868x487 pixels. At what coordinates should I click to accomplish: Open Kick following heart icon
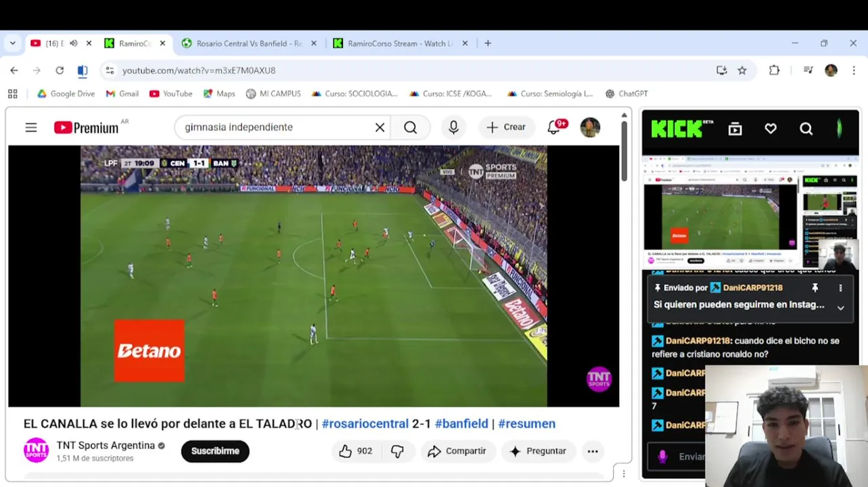771,129
